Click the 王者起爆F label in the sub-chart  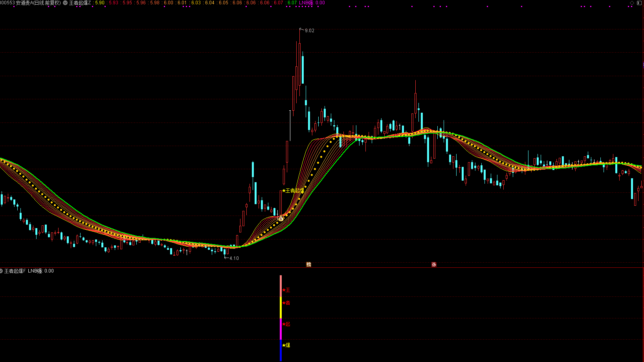[15, 271]
